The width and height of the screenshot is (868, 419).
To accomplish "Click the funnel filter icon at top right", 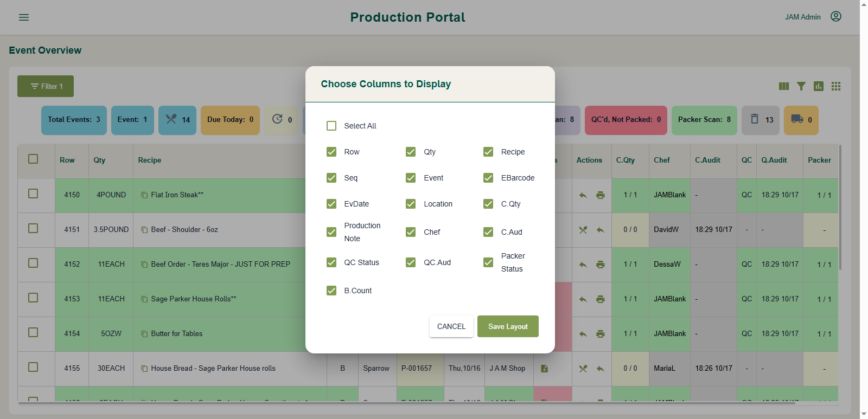I will (x=801, y=86).
